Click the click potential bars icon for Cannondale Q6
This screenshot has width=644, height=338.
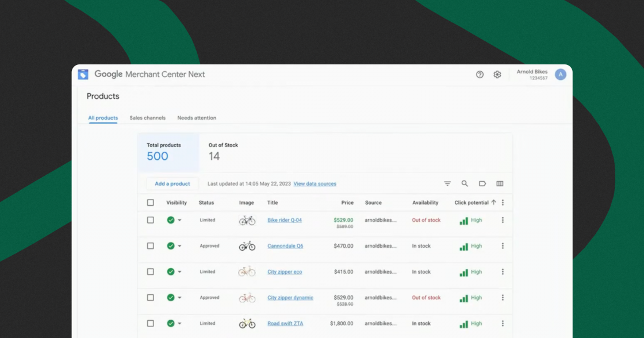(463, 247)
